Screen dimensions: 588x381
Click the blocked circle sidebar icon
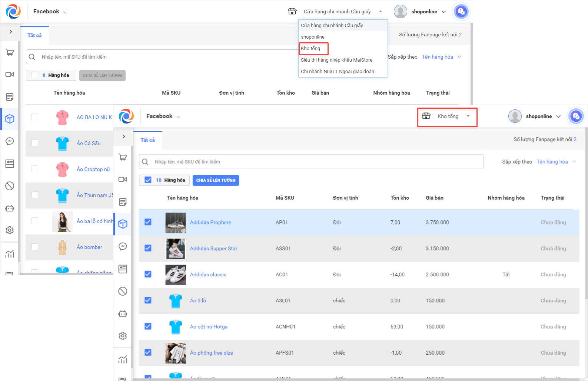(123, 291)
